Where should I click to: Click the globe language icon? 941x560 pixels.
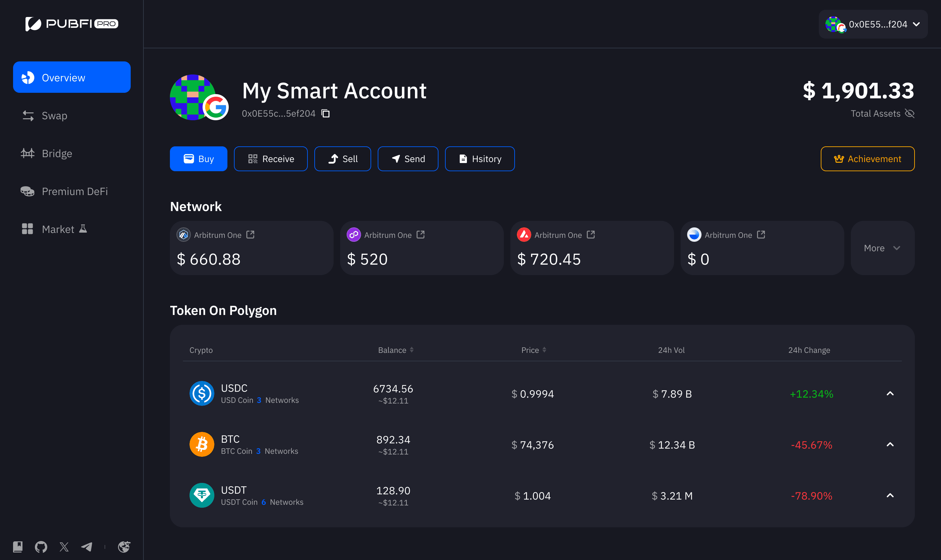[124, 547]
